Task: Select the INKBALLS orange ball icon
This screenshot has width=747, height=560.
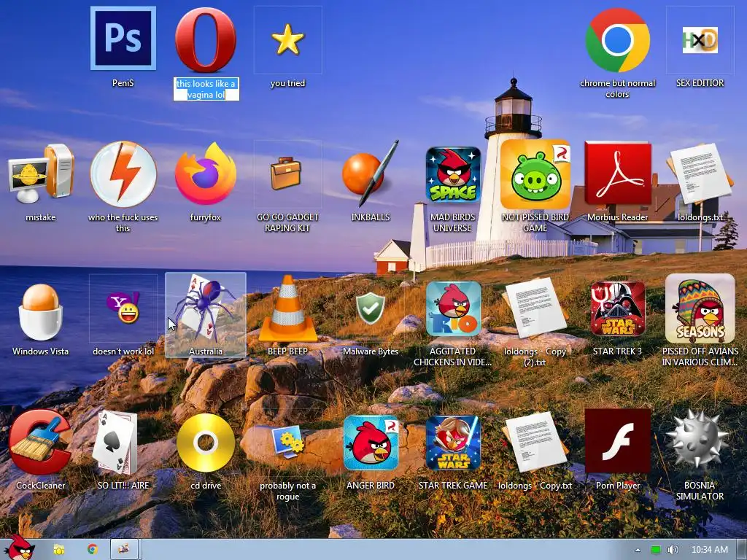Action: (370, 174)
